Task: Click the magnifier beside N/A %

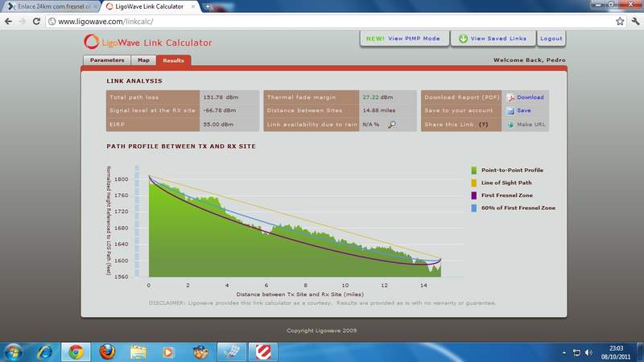Action: [x=392, y=125]
